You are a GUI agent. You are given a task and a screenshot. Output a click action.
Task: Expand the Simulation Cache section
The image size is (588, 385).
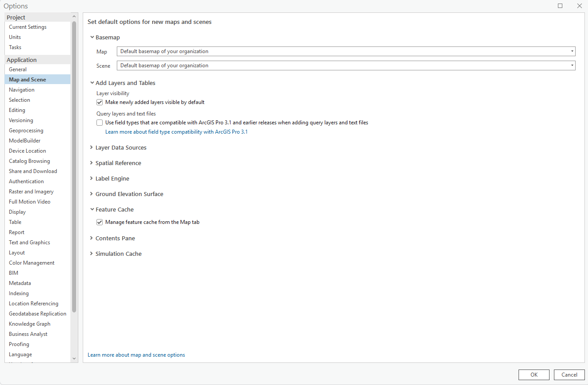tap(92, 254)
